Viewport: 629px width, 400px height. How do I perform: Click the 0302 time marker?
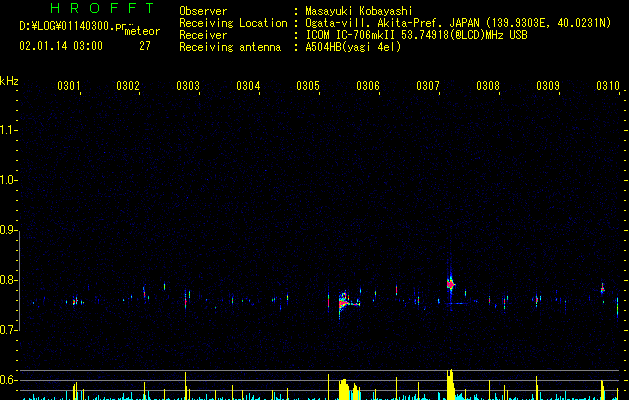point(128,86)
